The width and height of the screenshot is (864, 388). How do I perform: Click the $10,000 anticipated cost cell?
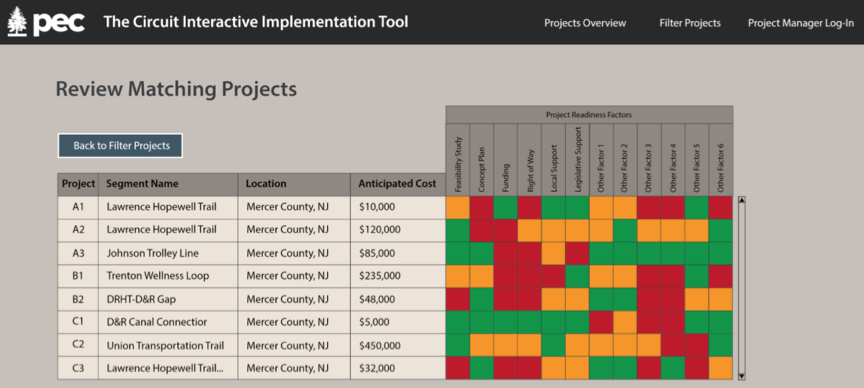coord(398,208)
